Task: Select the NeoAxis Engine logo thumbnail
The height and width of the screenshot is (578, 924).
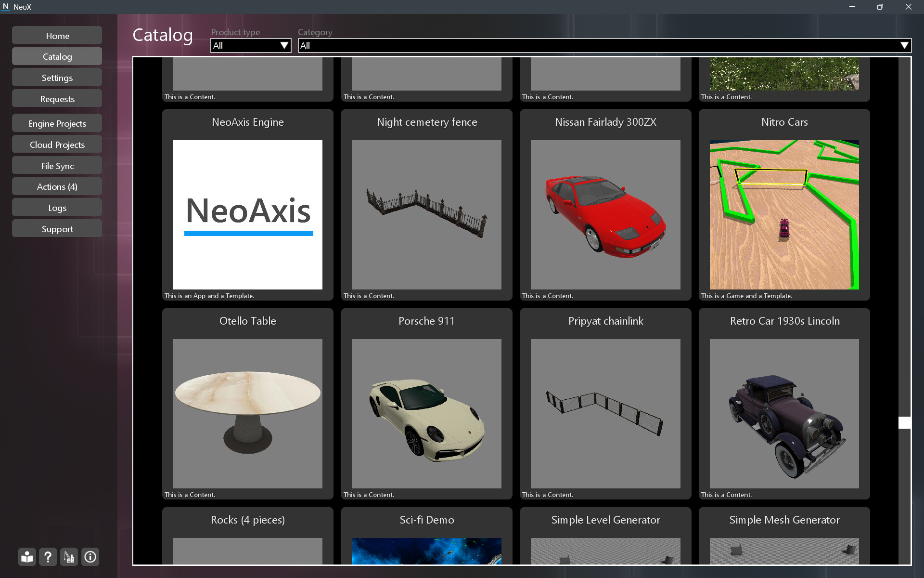Action: pos(248,215)
